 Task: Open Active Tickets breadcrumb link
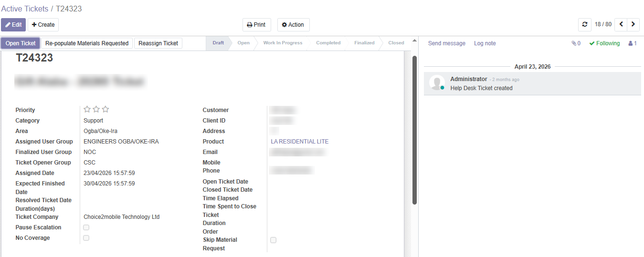click(25, 9)
